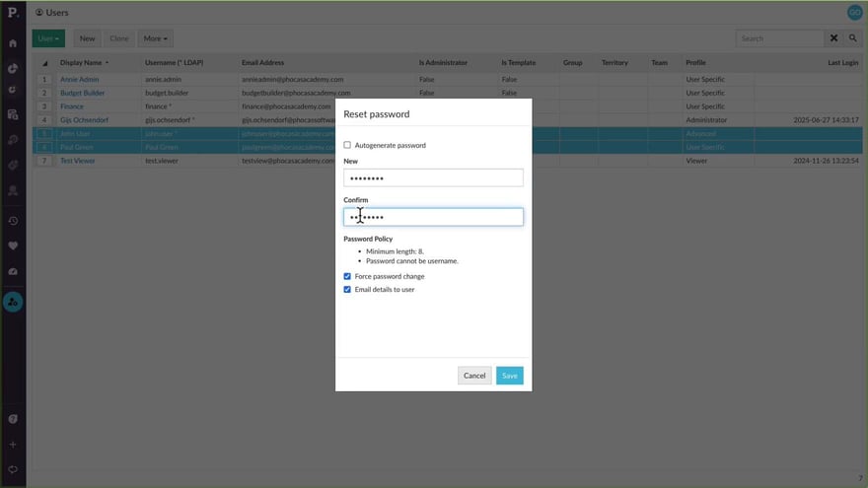Open the pie chart analytics icon
868x488 pixels.
pos(13,68)
